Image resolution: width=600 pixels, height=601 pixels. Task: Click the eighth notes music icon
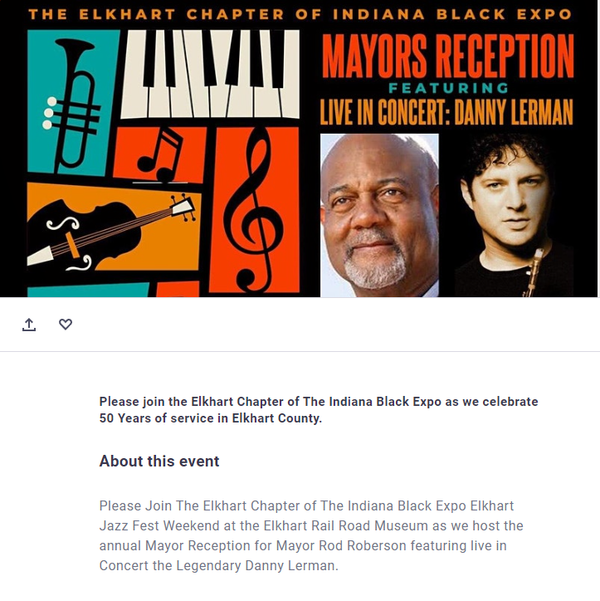click(x=160, y=153)
